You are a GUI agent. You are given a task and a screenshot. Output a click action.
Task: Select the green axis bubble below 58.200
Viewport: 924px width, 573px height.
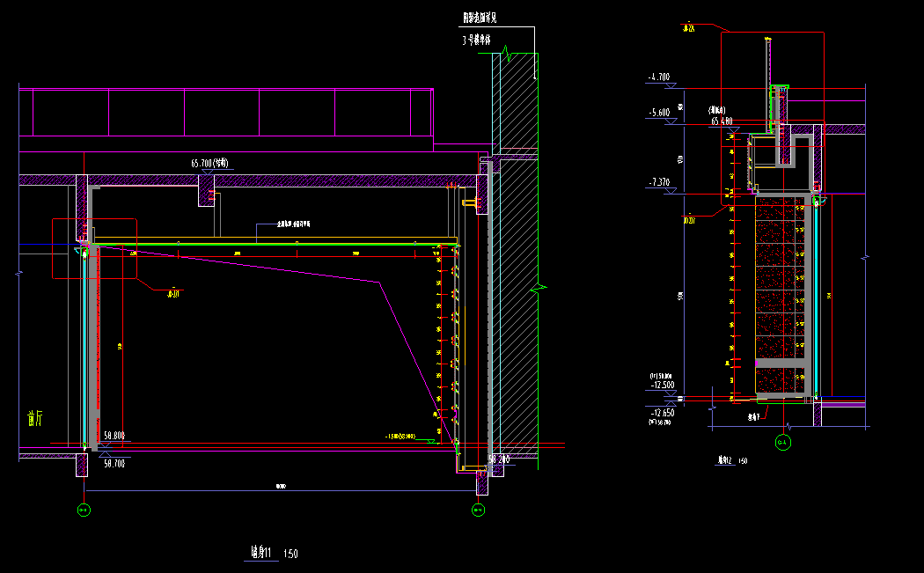pos(479,509)
